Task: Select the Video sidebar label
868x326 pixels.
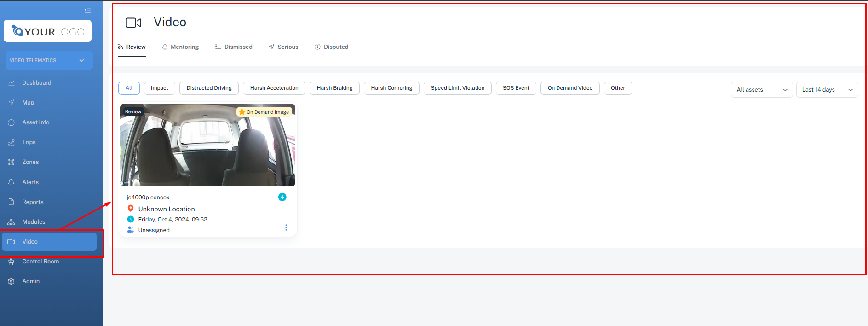Action: 30,242
